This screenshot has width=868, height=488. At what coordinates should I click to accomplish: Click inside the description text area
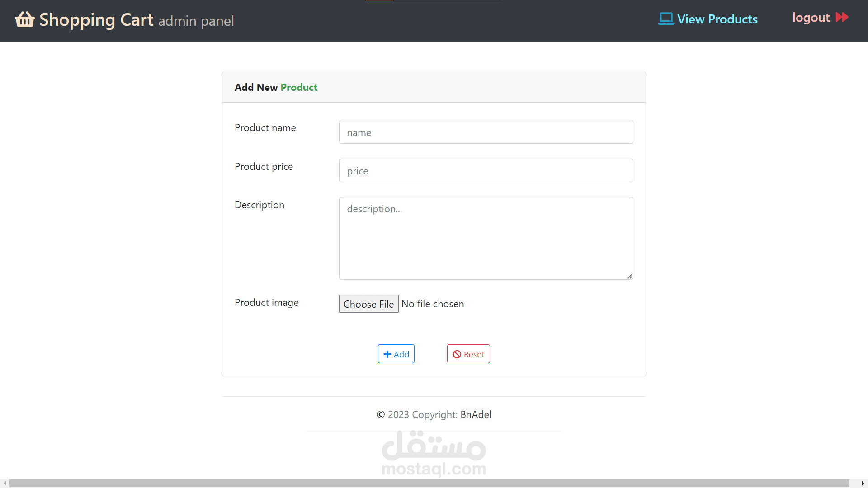pyautogui.click(x=486, y=239)
